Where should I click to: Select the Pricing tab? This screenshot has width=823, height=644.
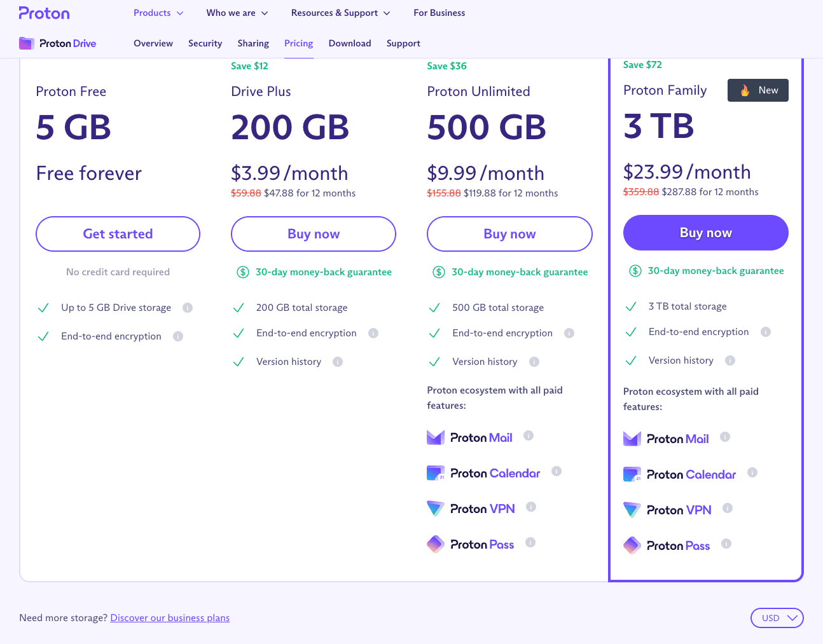coord(299,43)
